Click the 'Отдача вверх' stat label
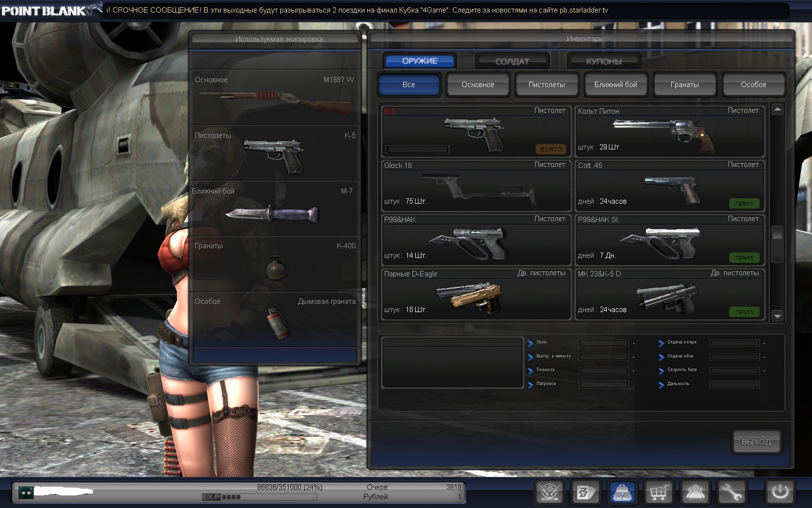The image size is (812, 508). 682,342
